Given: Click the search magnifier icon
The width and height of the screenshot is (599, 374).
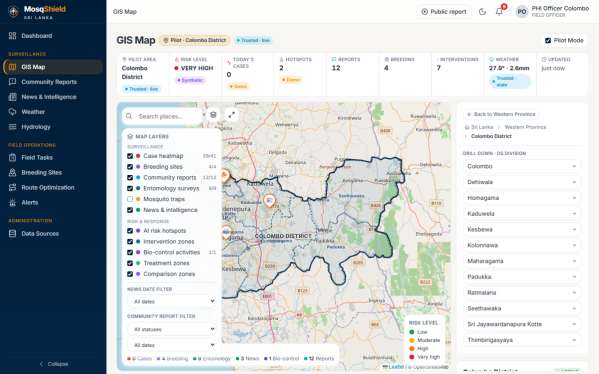Looking at the screenshot, I should [x=129, y=116].
